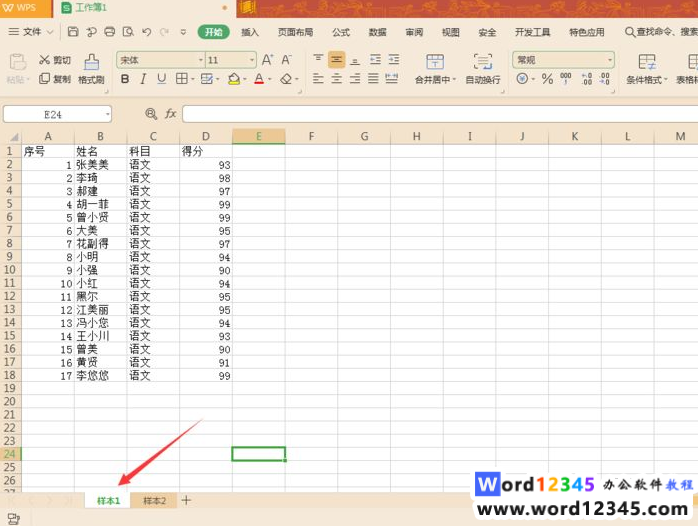Viewport: 698px width, 526px height.
Task: Center cell text horizontally
Action: point(337,79)
